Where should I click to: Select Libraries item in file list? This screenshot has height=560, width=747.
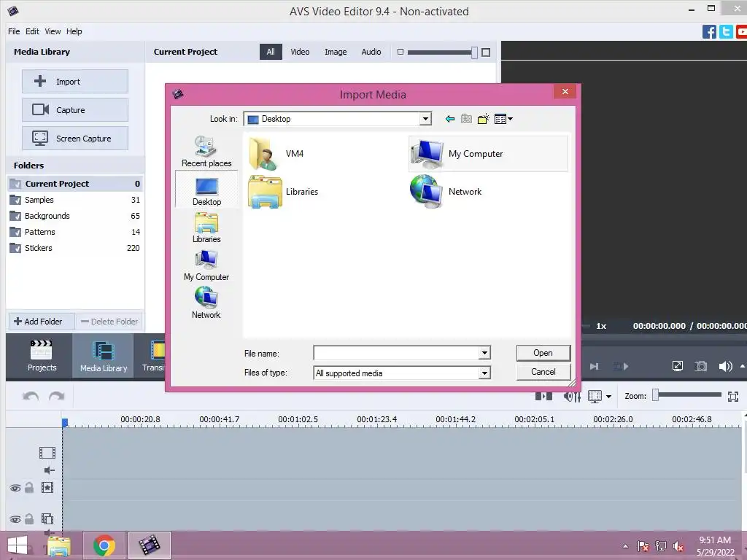284,192
